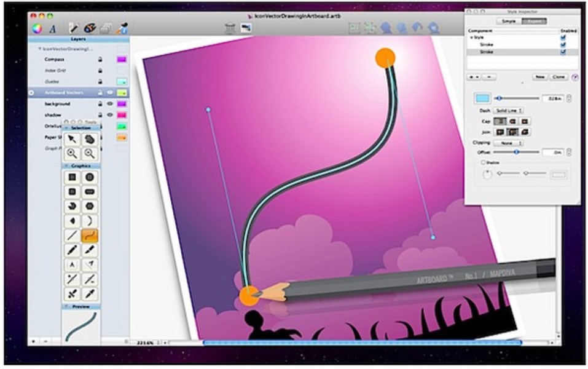Image resolution: width=588 pixels, height=369 pixels.
Task: Hide the selected Artboard Vectors layer
Action: point(110,92)
